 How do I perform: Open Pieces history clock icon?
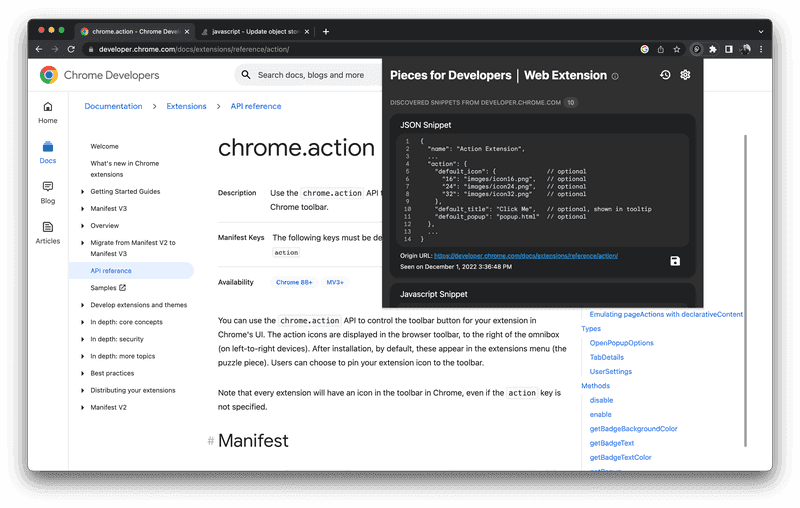point(665,75)
